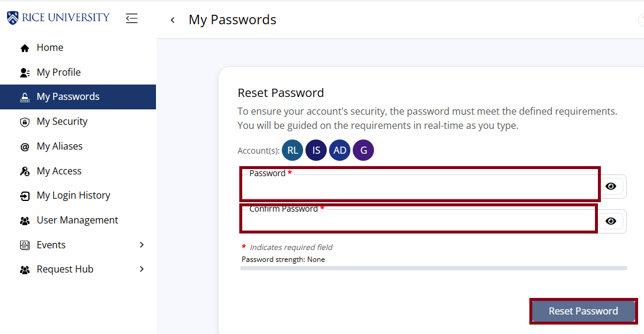Select the RL account badge
Screen dimensions: 644x334
pos(292,150)
